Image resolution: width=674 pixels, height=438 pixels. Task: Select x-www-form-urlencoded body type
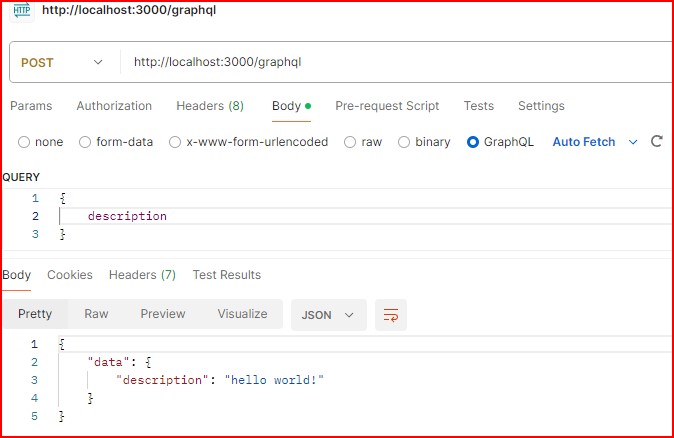pyautogui.click(x=175, y=142)
